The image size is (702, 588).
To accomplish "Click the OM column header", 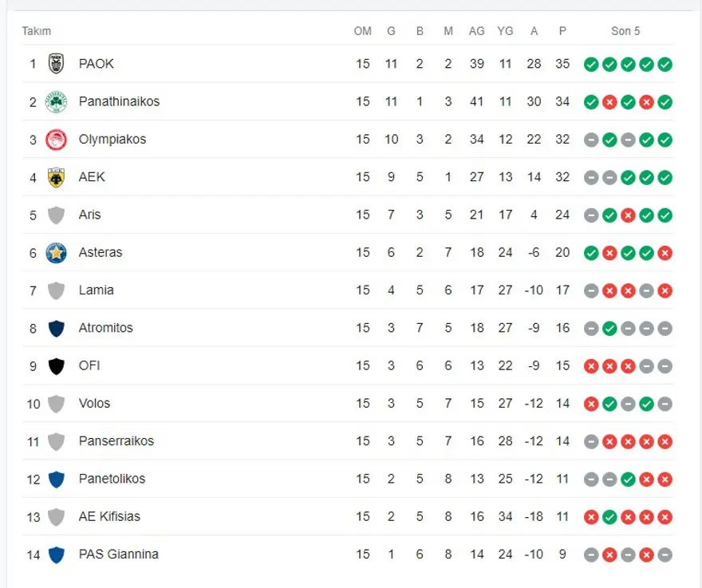I will coord(363,31).
